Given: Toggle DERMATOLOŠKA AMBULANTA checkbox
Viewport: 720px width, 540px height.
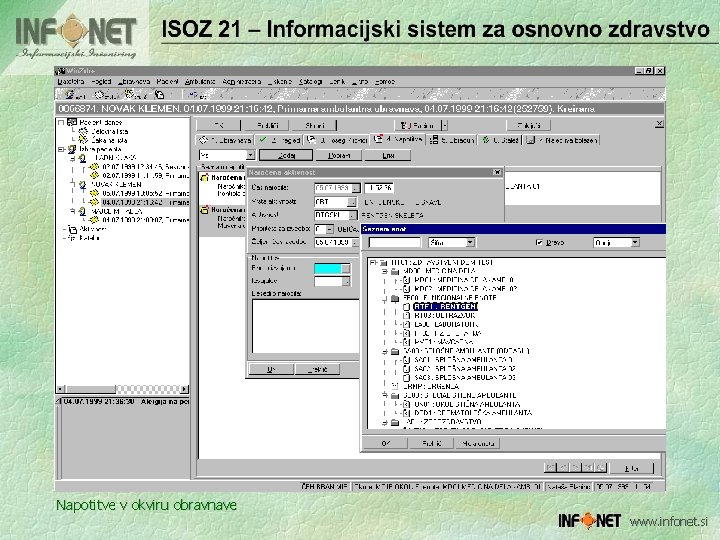Looking at the screenshot, I should pos(406,413).
